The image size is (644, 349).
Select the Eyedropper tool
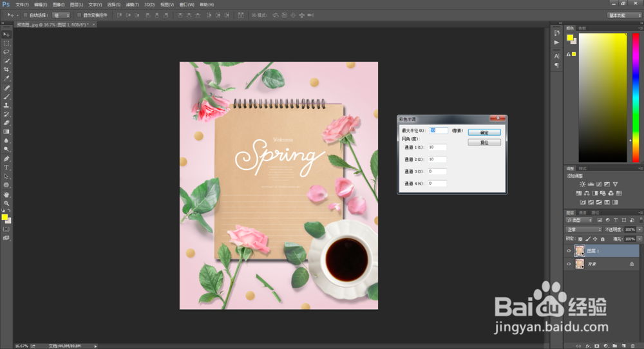[6, 78]
